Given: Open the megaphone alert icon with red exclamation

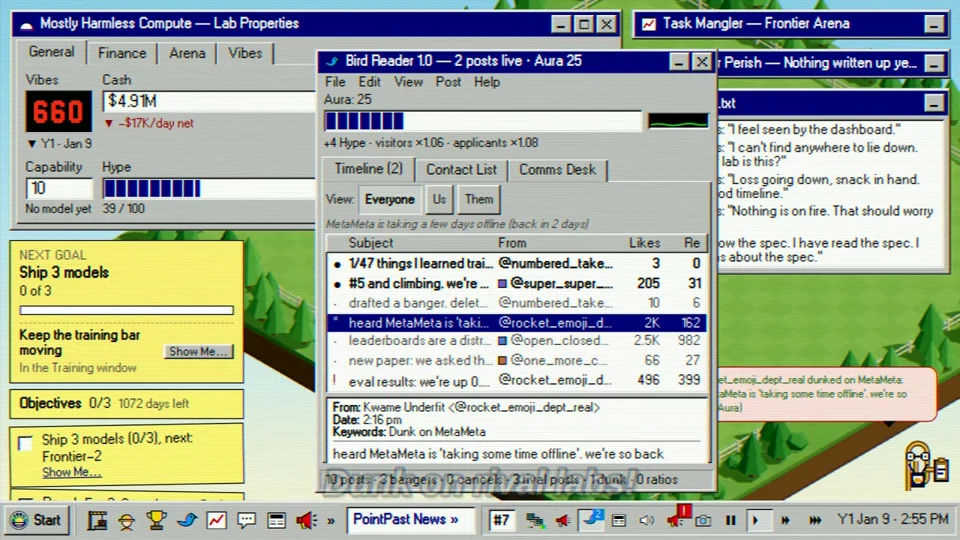Looking at the screenshot, I should click(678, 517).
